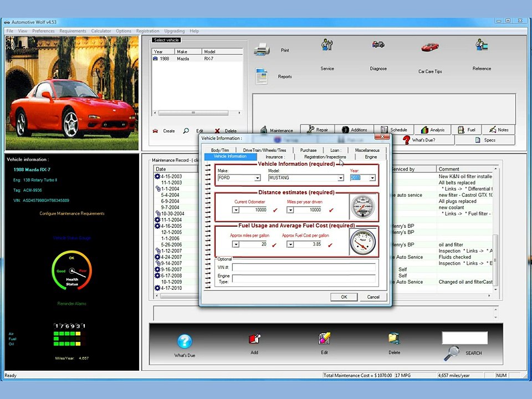Expand the Model dropdown showing MUSTANG
The image size is (532, 399).
coord(340,178)
